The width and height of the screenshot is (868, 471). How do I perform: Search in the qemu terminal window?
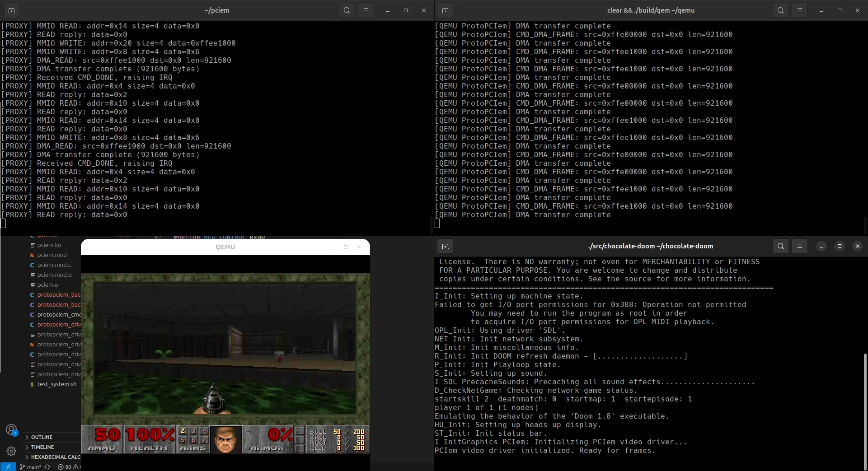pos(780,10)
